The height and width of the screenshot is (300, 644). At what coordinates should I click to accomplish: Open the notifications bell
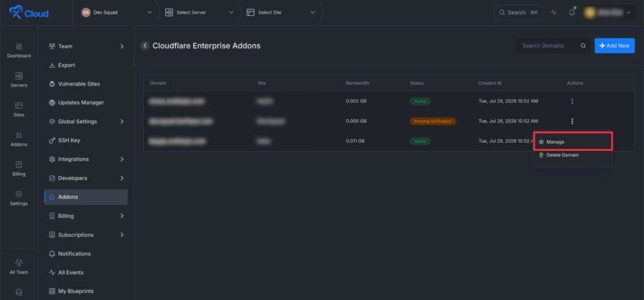[x=572, y=13]
